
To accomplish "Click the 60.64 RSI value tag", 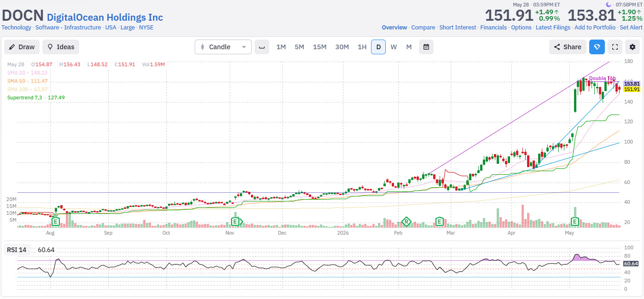I will (x=631, y=264).
